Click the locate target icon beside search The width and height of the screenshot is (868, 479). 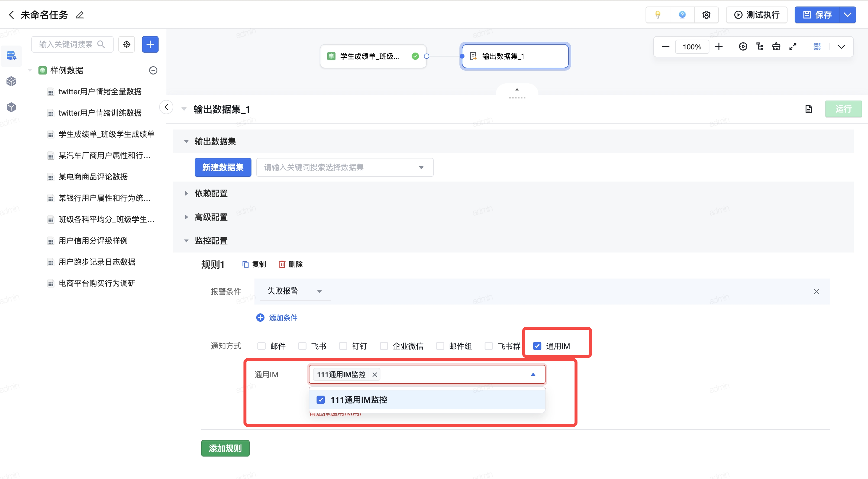pos(127,44)
